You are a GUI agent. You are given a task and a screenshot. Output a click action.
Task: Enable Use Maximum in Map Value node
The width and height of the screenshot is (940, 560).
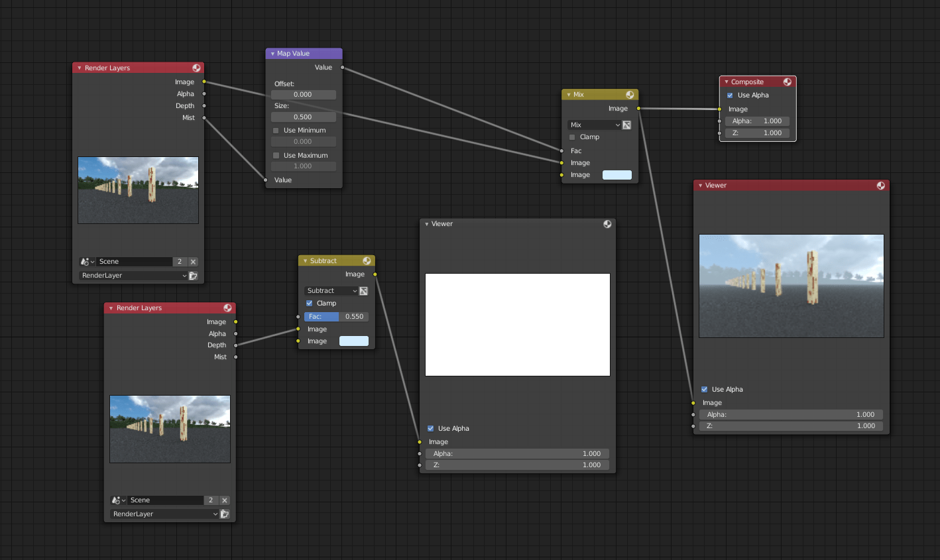(276, 156)
